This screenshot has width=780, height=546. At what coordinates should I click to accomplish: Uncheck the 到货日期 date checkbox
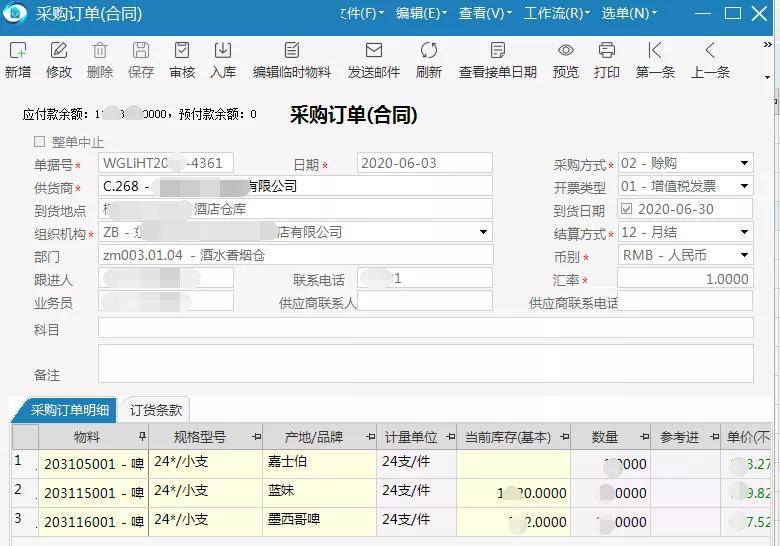coord(627,209)
